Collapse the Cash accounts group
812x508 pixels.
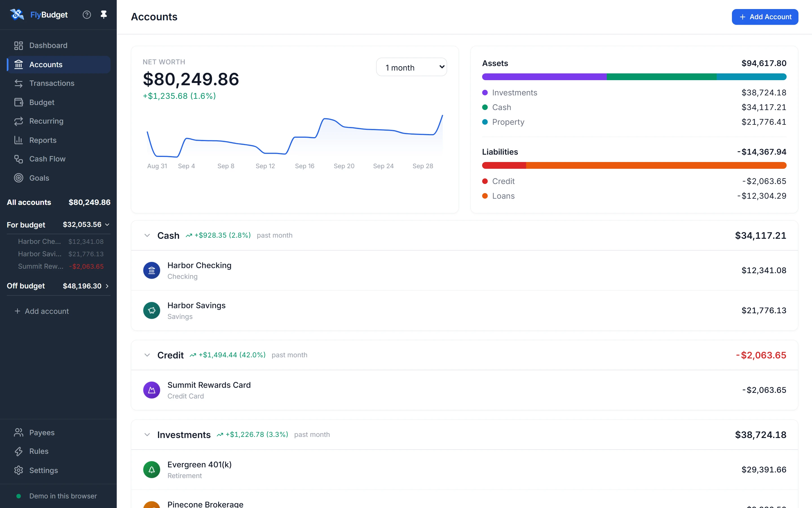pyautogui.click(x=147, y=236)
